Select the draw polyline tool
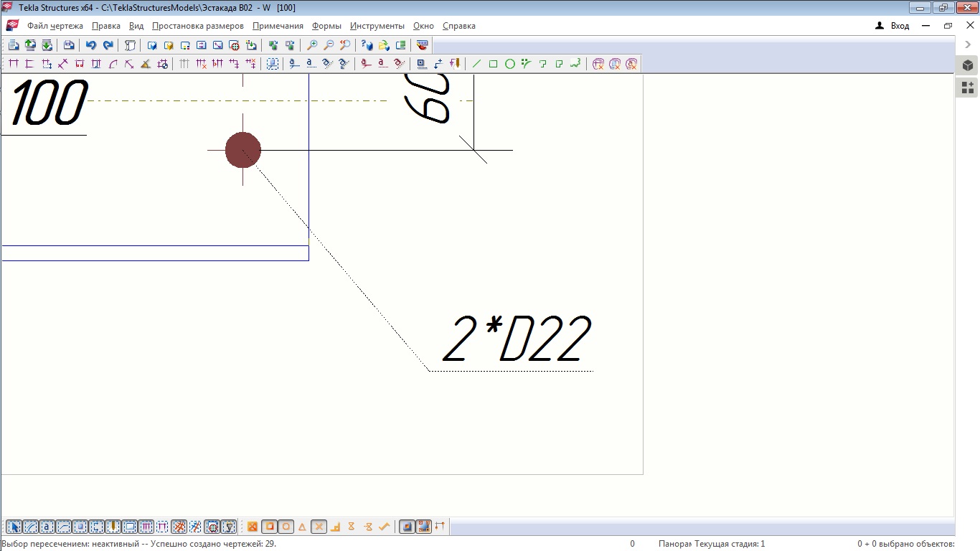980x551 pixels. tap(575, 64)
